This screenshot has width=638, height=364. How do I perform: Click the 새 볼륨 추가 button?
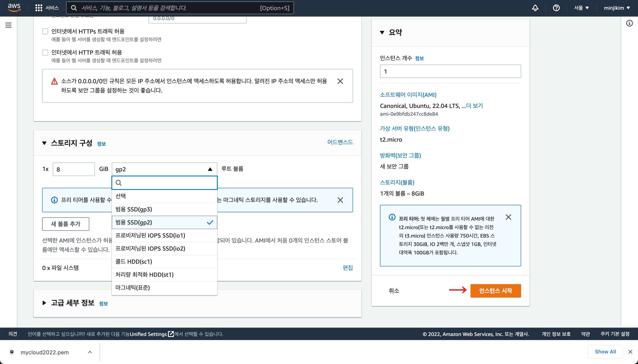coord(66,224)
